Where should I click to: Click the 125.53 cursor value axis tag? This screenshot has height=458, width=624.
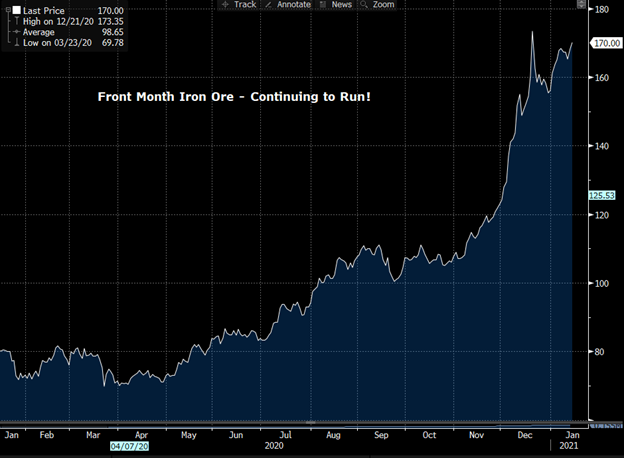(x=603, y=197)
